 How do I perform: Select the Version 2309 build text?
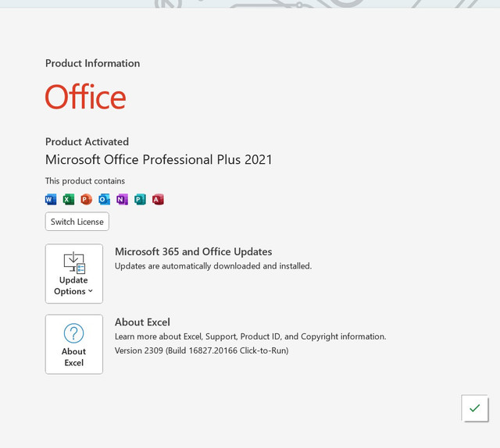point(202,350)
